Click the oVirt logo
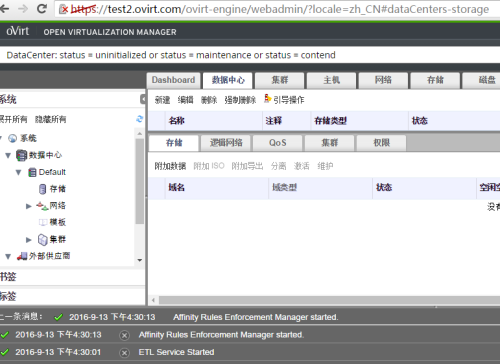The height and width of the screenshot is (364, 500). click(x=18, y=31)
